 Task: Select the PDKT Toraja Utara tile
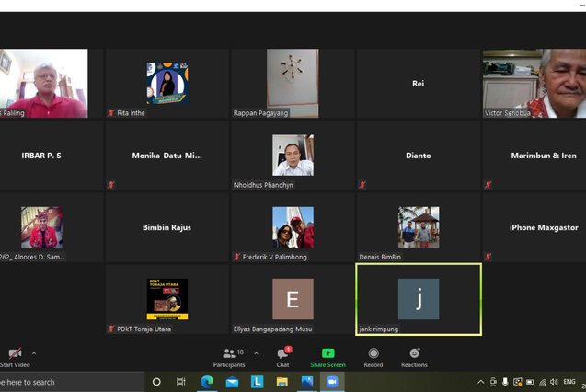click(167, 299)
